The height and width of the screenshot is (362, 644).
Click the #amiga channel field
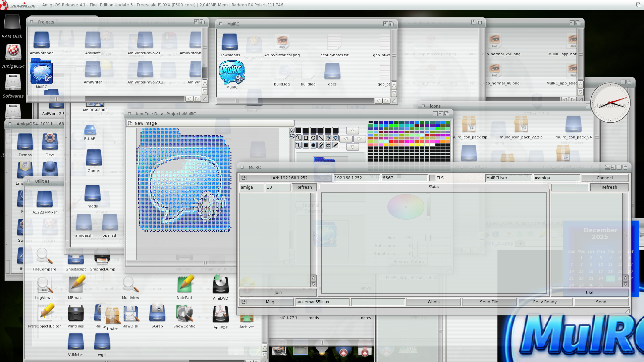557,178
